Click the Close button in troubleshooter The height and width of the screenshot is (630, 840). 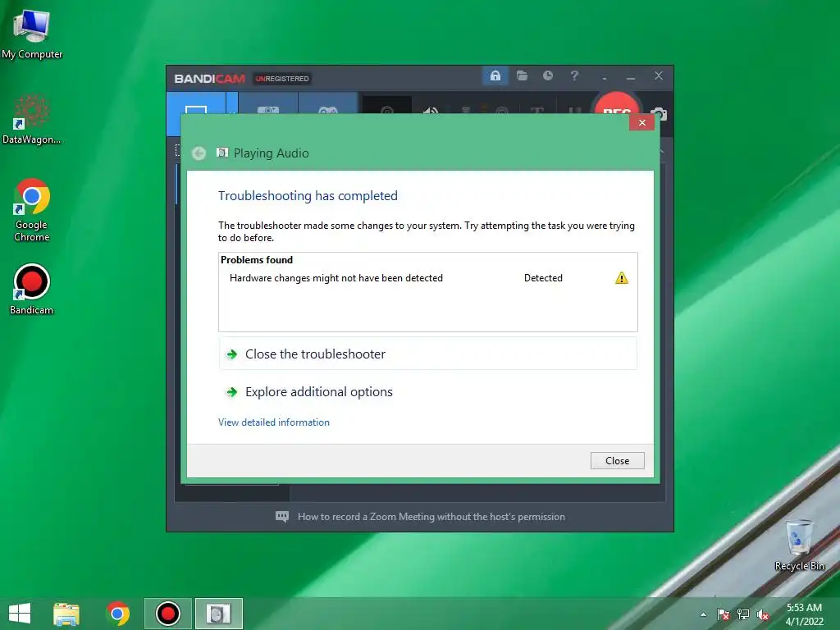617,461
